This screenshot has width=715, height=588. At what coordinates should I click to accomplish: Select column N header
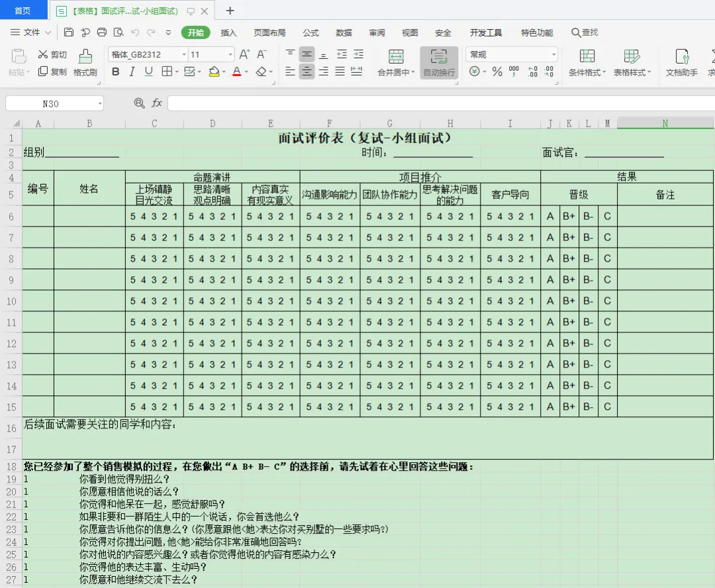(x=665, y=123)
